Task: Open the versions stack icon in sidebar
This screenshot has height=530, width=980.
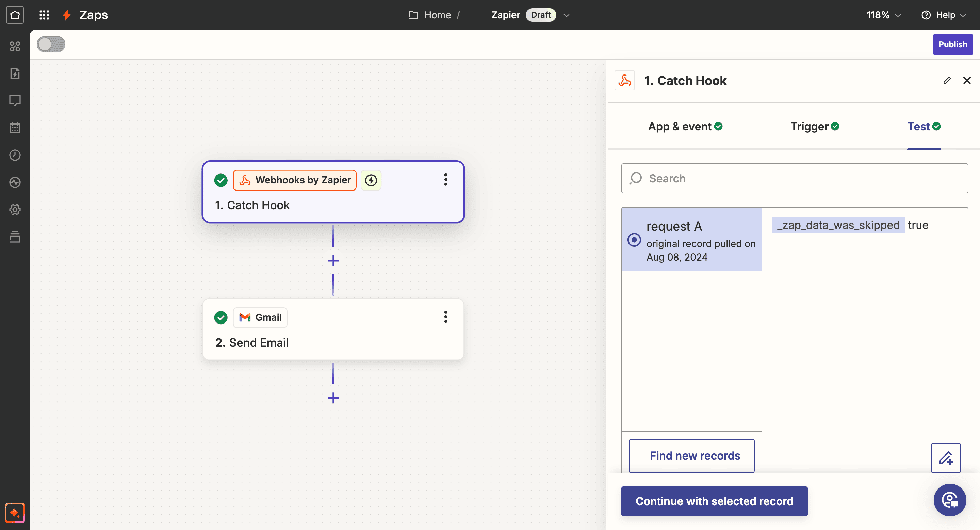Action: tap(15, 236)
